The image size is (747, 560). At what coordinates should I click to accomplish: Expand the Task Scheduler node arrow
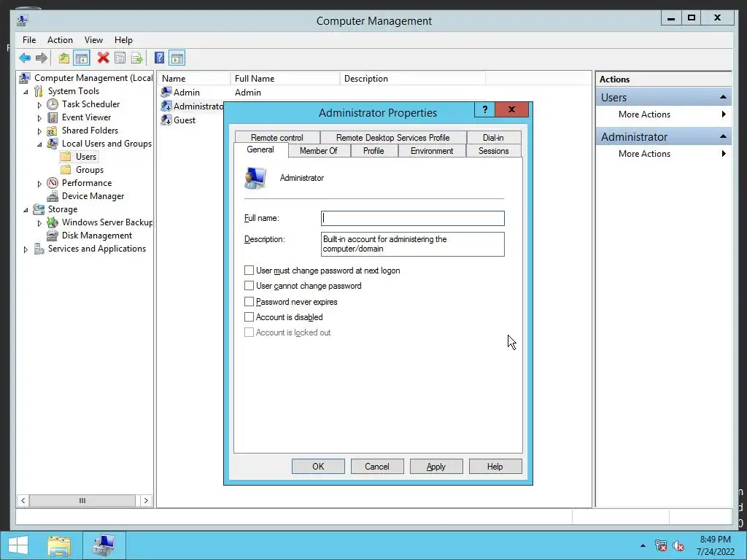pyautogui.click(x=39, y=105)
